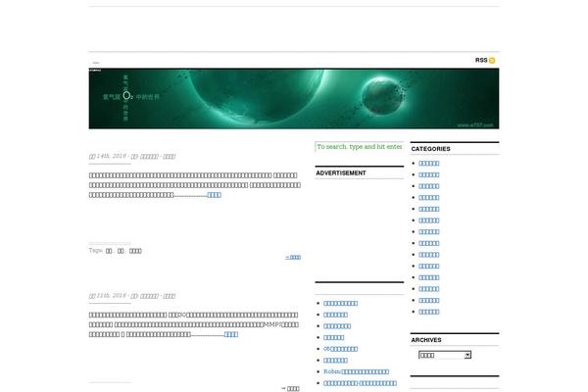Viewport: 588px width, 392px height.
Task: Click the 'Tags:' label under the first post
Action: (96, 250)
